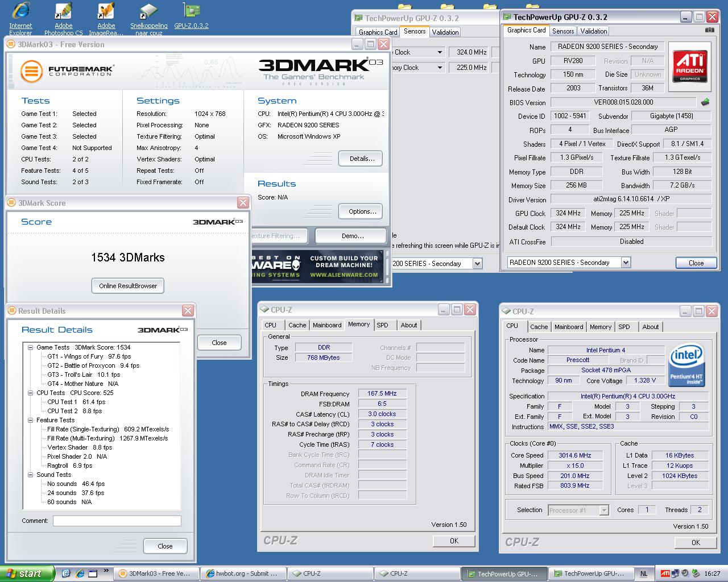Click Close button in the front GPU-Z window

coord(696,263)
